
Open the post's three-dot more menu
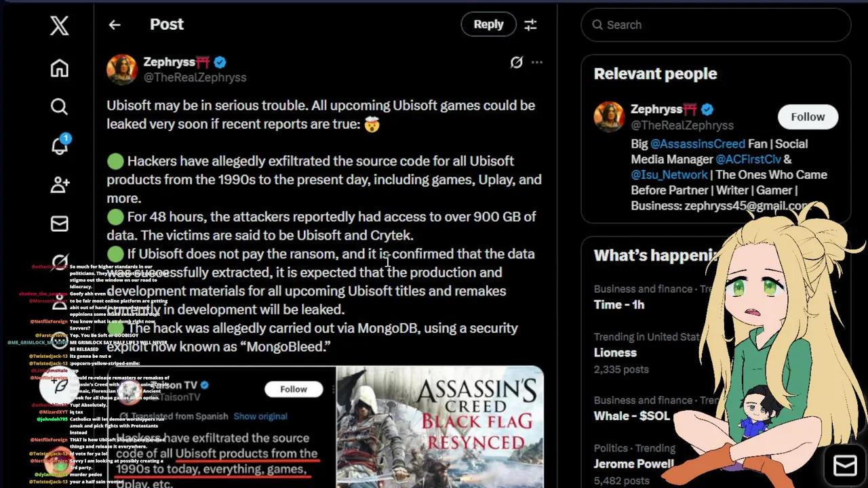point(537,62)
